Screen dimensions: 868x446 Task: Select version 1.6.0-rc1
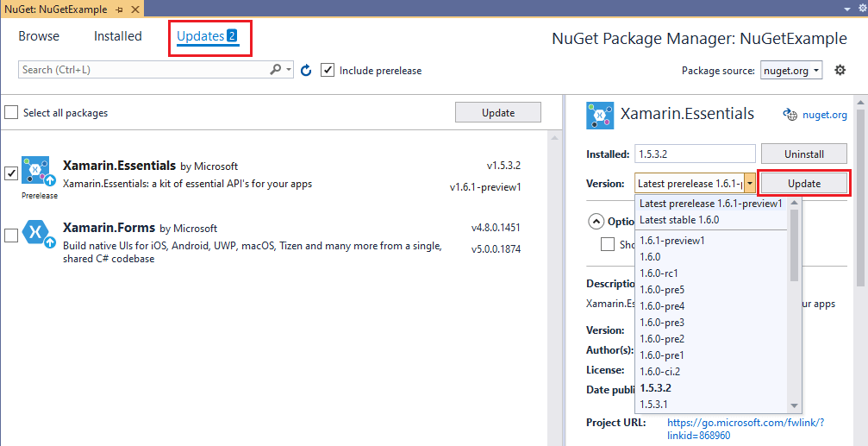[711, 273]
